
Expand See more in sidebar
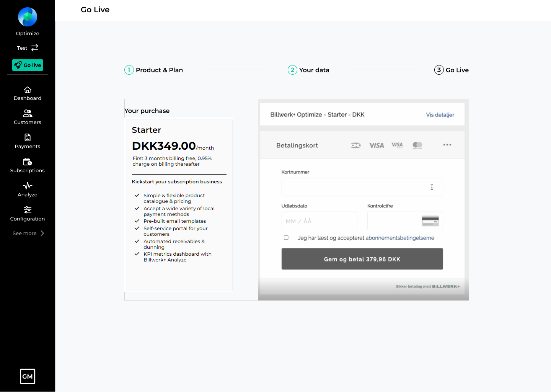point(28,233)
